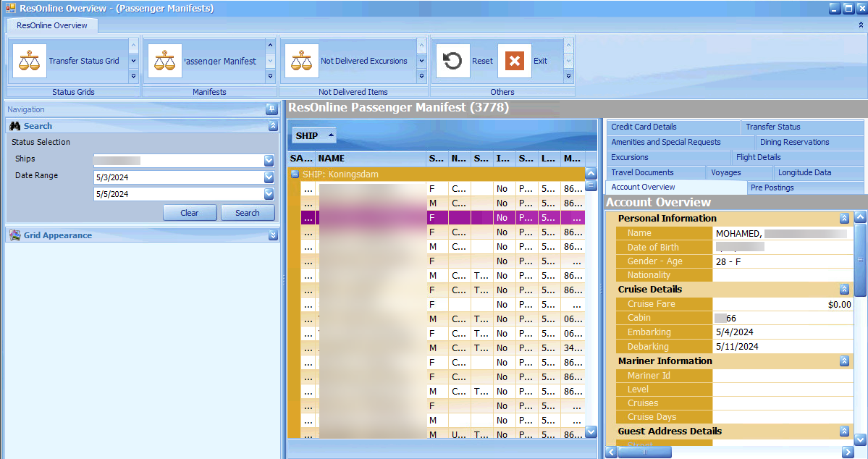The image size is (868, 459).
Task: Click the Account Overview scroll right arrow
Action: (x=848, y=452)
